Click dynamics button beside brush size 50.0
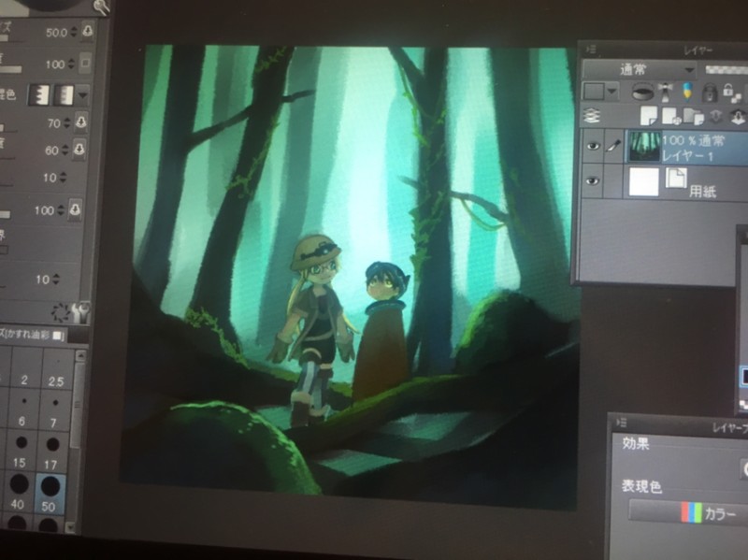The image size is (748, 560). [87, 32]
